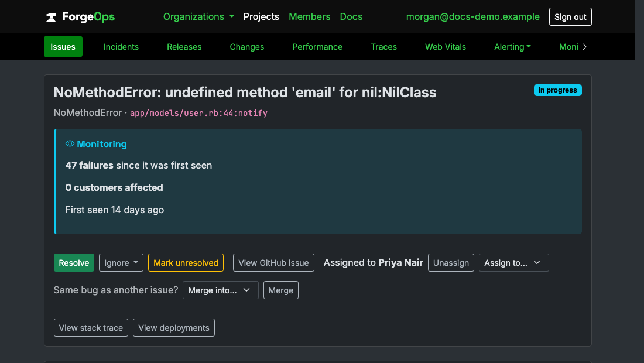Click the NoMethodError class label under the title
Screen dimensions: 644x363
coord(87,112)
